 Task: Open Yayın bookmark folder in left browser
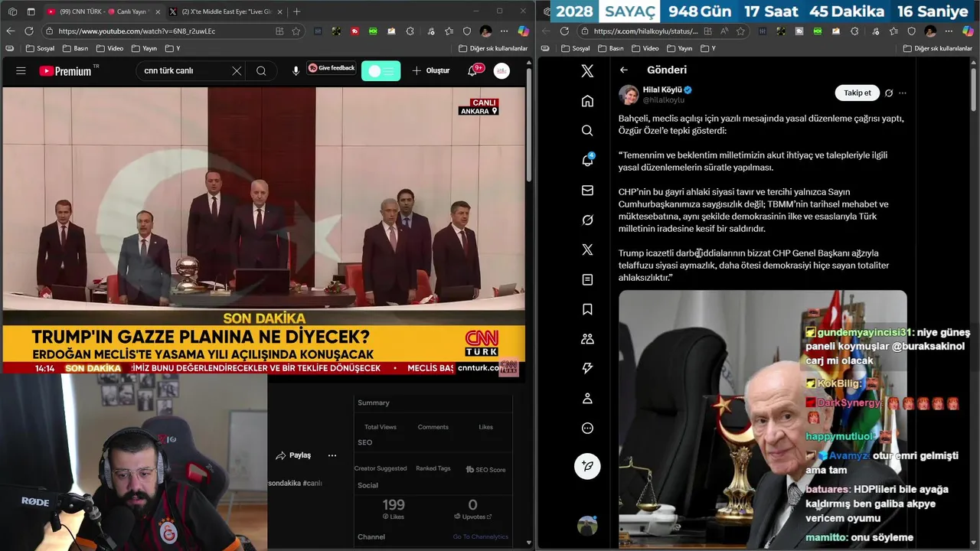pos(144,48)
